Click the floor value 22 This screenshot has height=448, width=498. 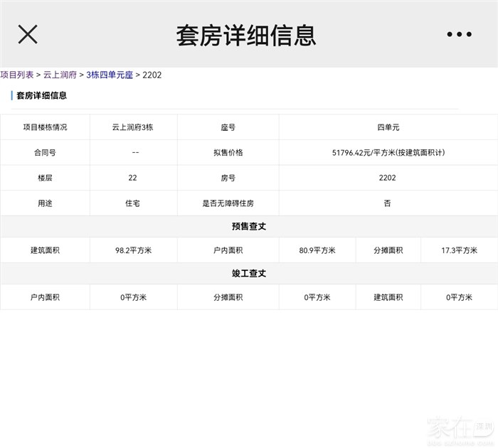[132, 178]
